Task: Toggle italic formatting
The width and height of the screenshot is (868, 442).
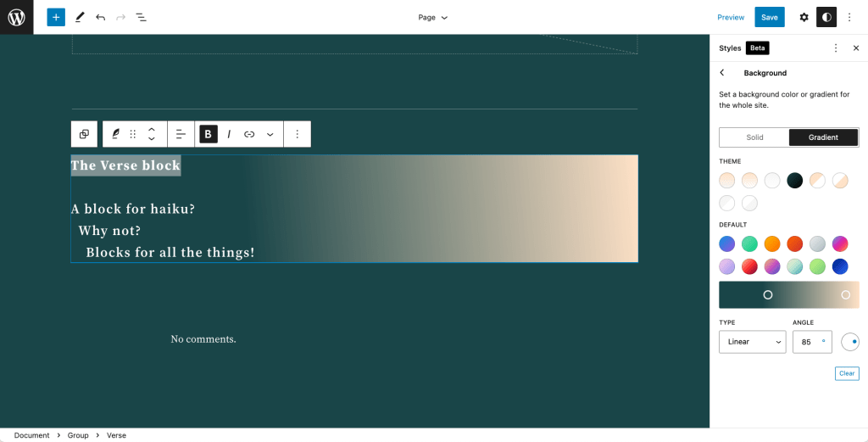Action: coord(229,134)
